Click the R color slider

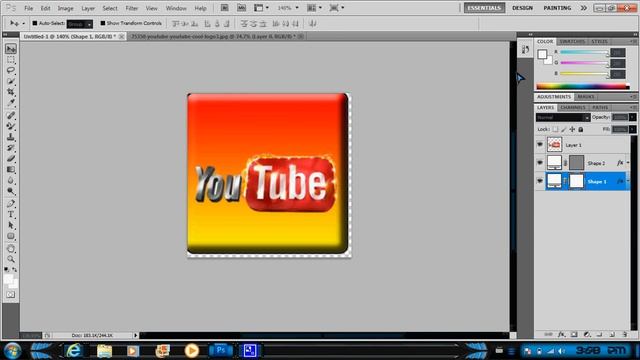(x=584, y=52)
